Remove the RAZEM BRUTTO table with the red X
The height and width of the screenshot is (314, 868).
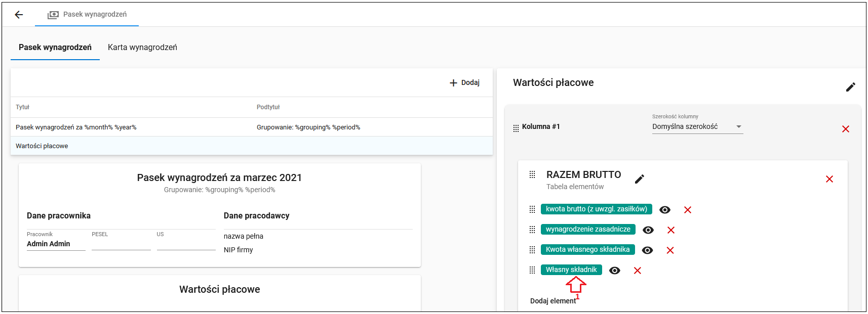[830, 179]
